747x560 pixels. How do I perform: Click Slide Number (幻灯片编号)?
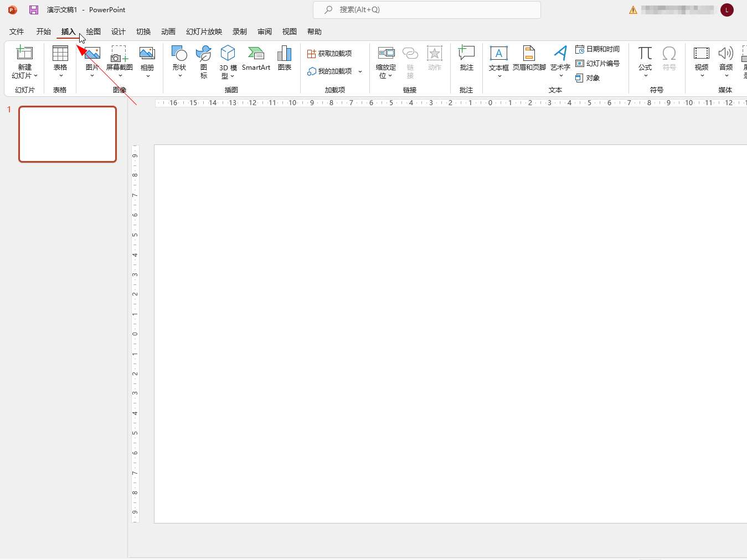pyautogui.click(x=597, y=64)
